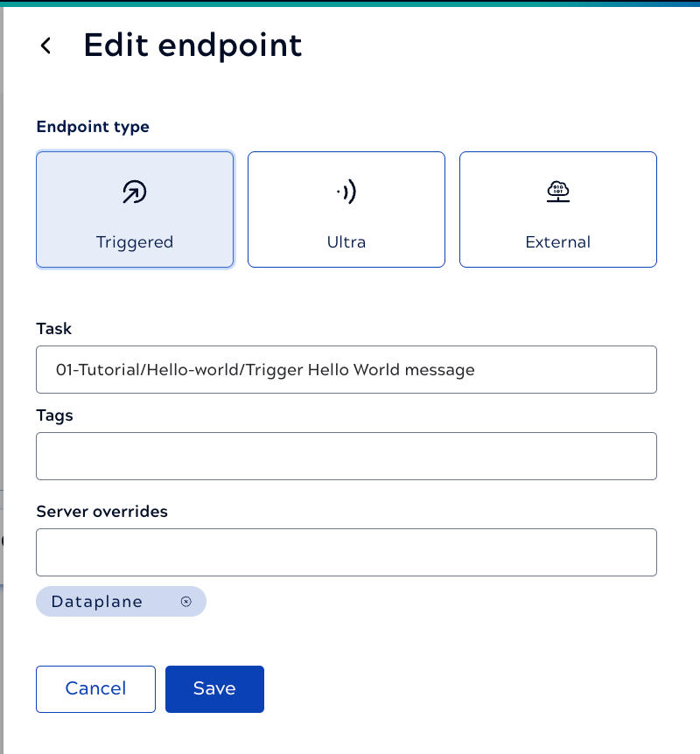
Task: Click the External cloud icon
Action: point(557,192)
